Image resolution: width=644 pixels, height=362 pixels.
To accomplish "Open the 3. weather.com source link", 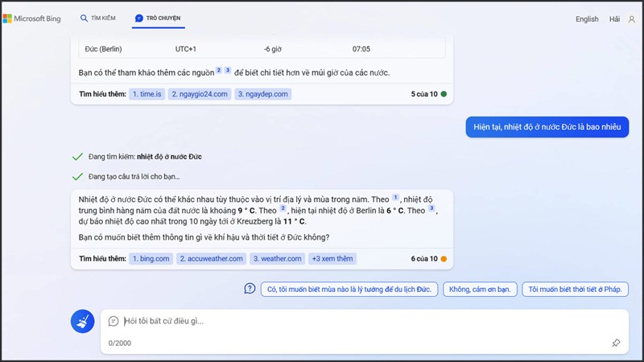I will coord(277,258).
